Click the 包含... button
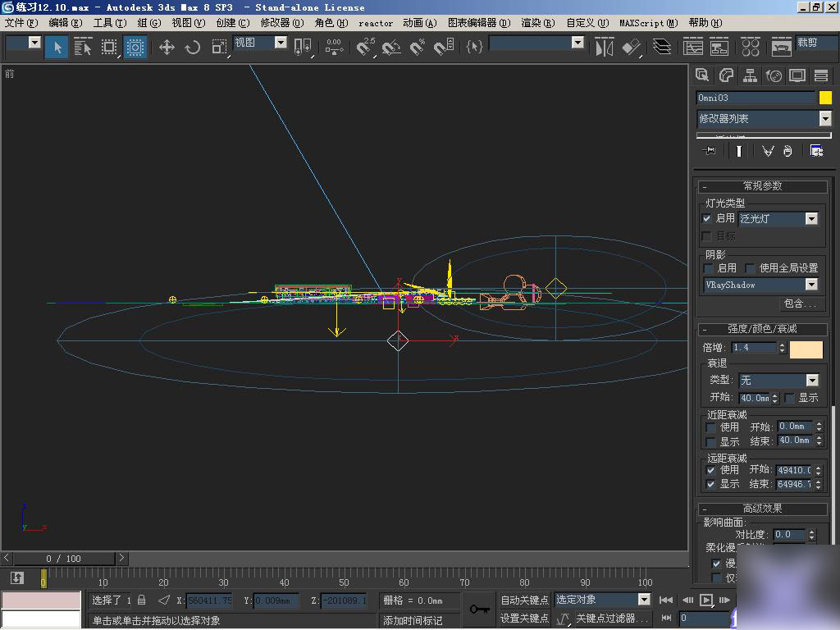Image resolution: width=840 pixels, height=630 pixels. [801, 304]
